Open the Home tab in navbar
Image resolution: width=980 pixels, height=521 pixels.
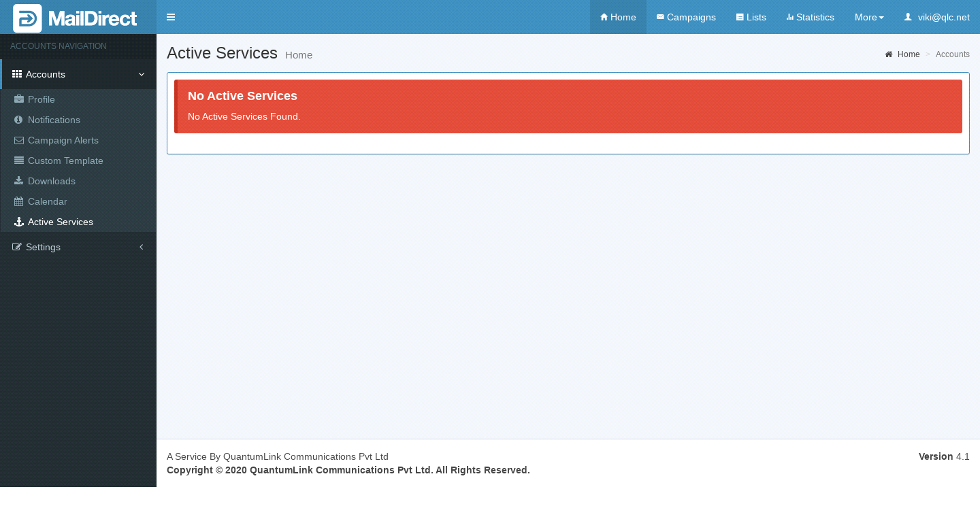pyautogui.click(x=618, y=17)
